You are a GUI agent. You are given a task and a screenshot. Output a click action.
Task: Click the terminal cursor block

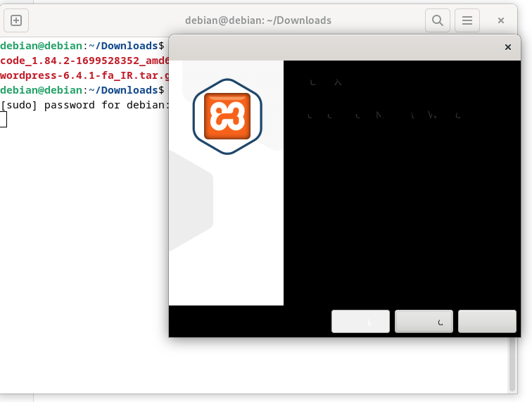[x=4, y=120]
